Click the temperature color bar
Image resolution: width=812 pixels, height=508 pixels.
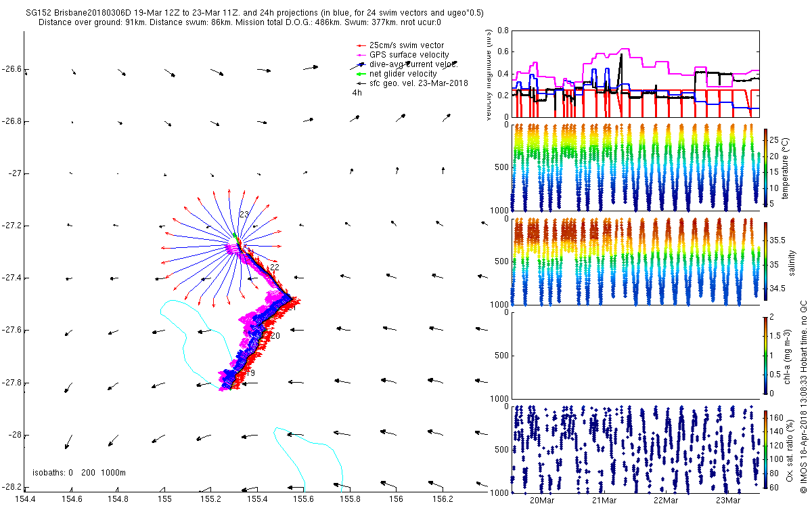(x=765, y=167)
